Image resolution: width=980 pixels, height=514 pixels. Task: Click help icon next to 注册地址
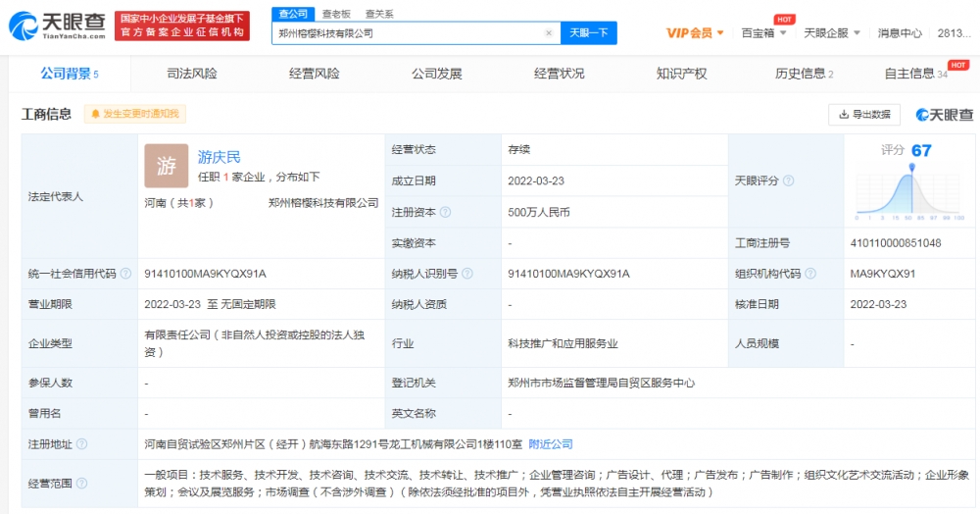[82, 444]
